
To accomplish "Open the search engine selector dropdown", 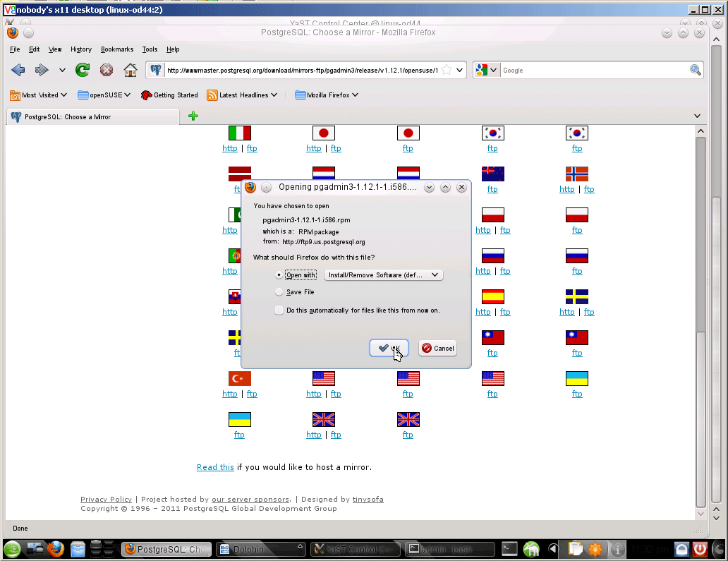I will point(487,70).
